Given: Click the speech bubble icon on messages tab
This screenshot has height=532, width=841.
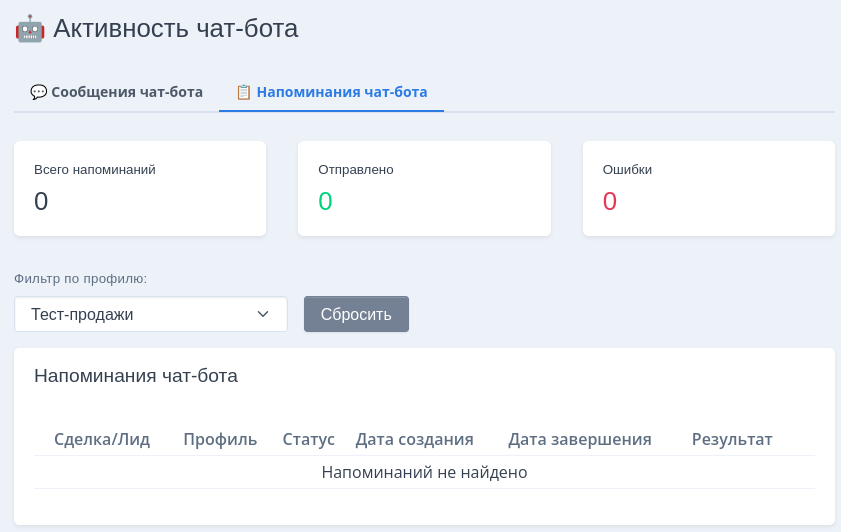Looking at the screenshot, I should (38, 92).
